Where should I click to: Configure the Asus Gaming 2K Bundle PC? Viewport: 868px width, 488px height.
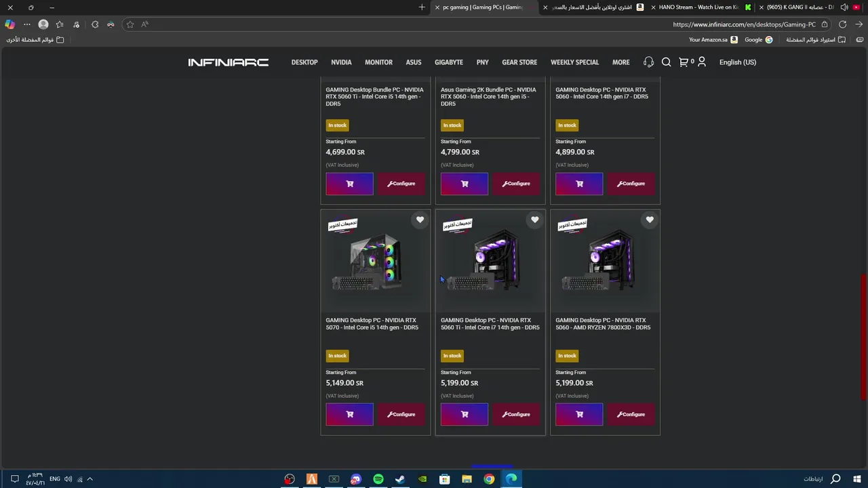pyautogui.click(x=516, y=184)
